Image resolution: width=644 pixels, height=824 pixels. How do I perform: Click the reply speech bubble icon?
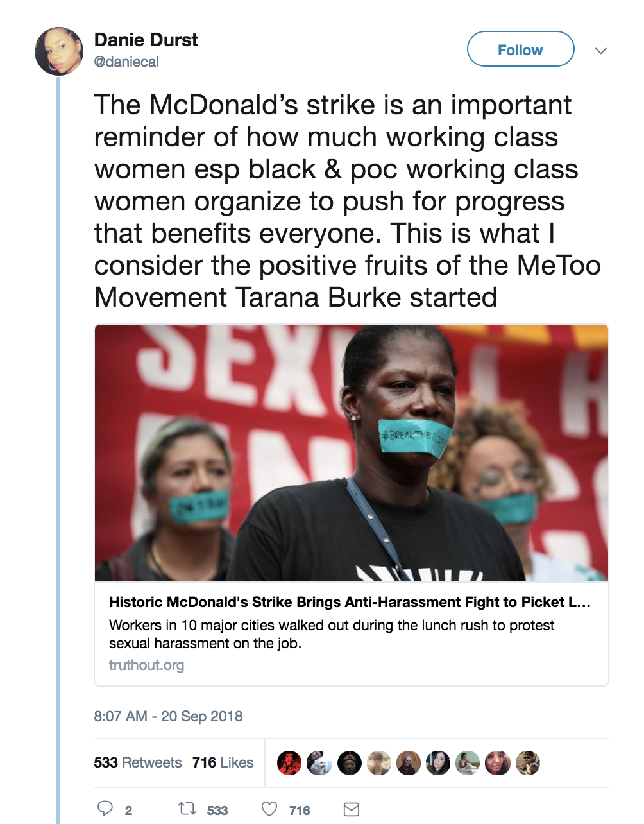click(105, 809)
